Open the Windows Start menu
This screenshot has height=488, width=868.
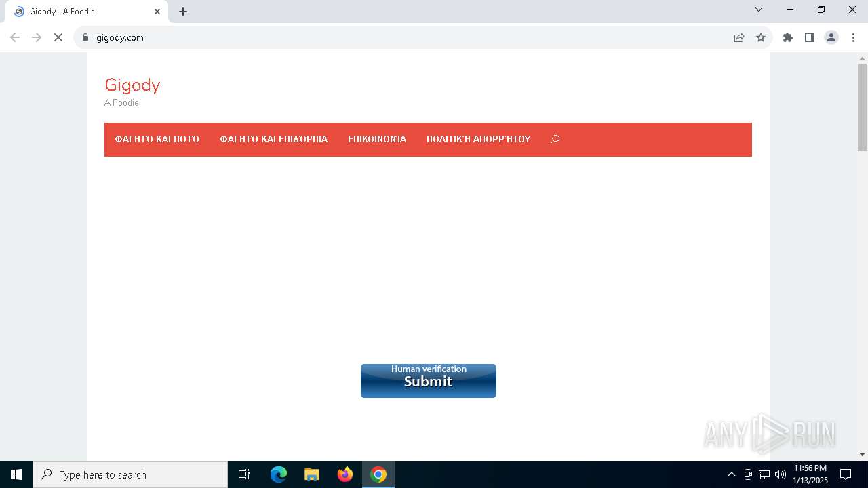point(16,474)
